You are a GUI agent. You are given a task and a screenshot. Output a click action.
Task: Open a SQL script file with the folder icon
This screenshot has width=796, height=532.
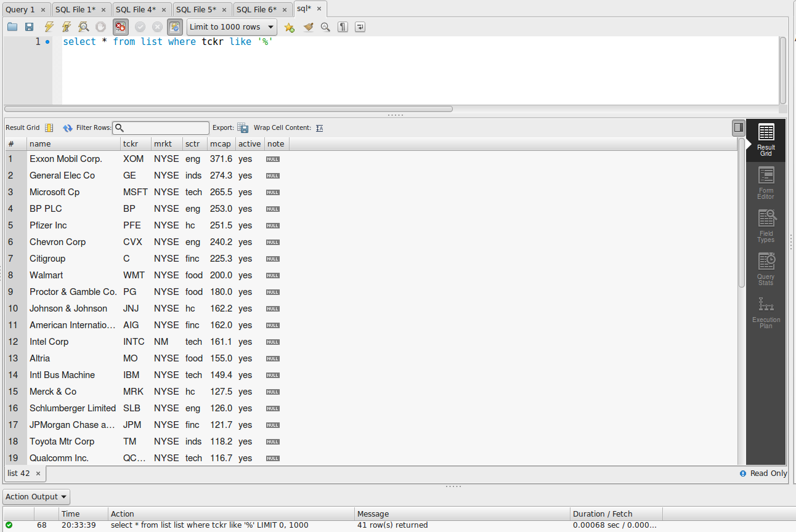tap(12, 26)
